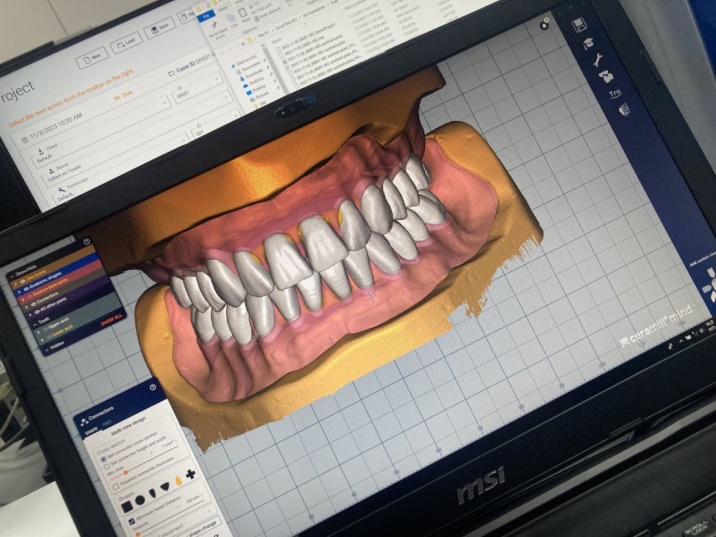
Task: Click the Connectors nodes icon in panel title
Action: coord(84,422)
